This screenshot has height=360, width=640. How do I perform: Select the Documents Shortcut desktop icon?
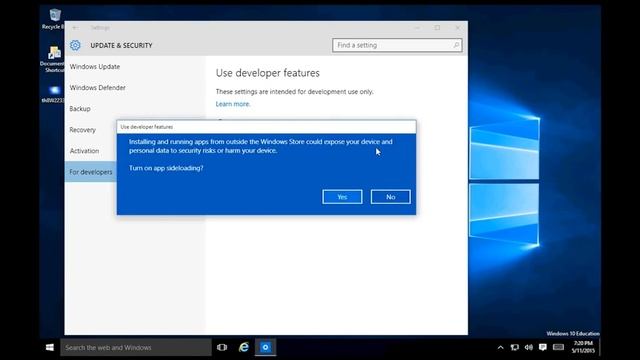click(53, 59)
